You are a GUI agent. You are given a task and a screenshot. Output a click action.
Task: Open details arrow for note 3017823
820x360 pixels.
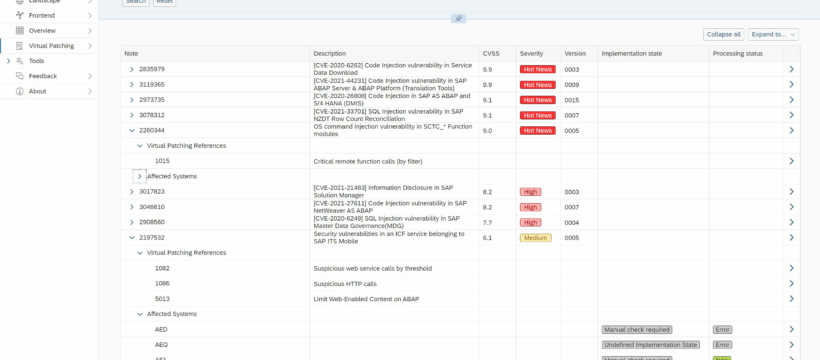coord(791,192)
